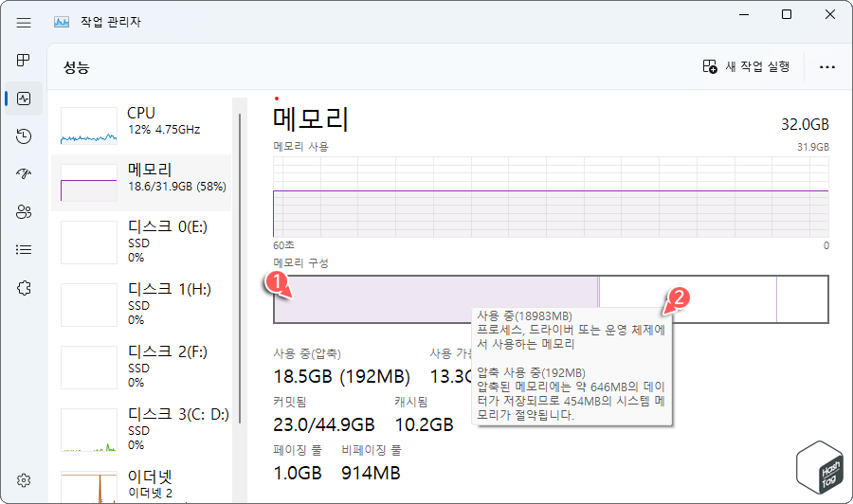Screen dimensions: 853x504
Task: Click the 성능 page title
Action: point(76,67)
